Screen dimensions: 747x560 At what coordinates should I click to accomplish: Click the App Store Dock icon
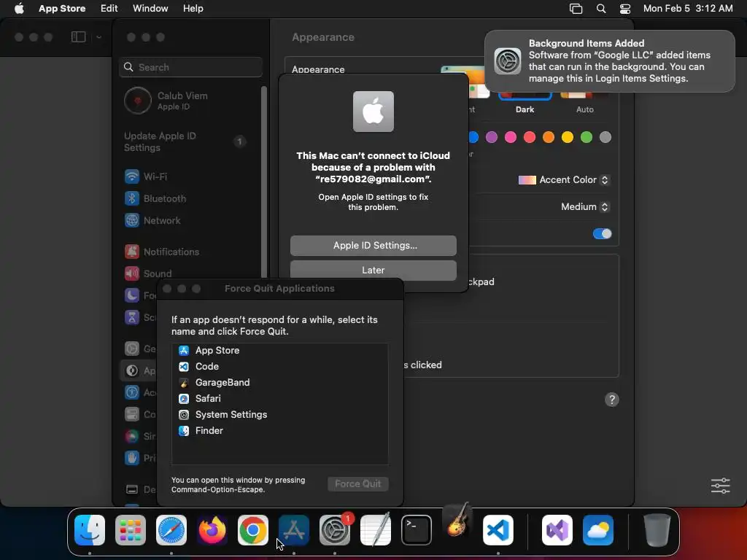pos(294,529)
